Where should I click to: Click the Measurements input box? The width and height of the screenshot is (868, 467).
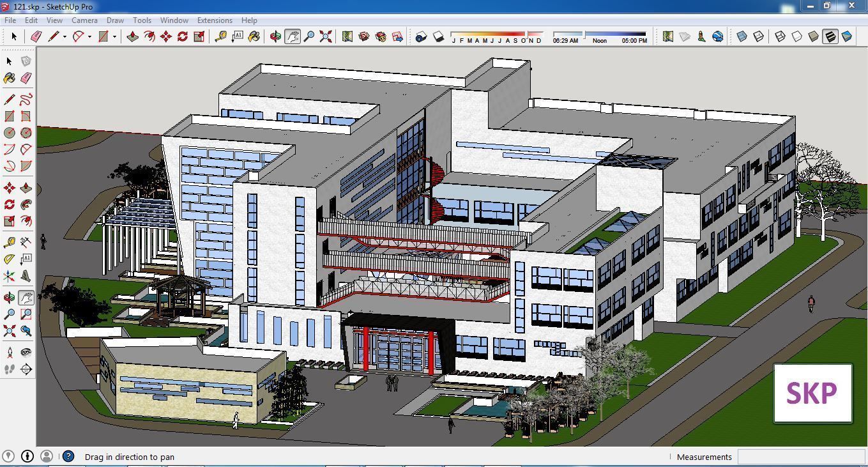pos(802,457)
